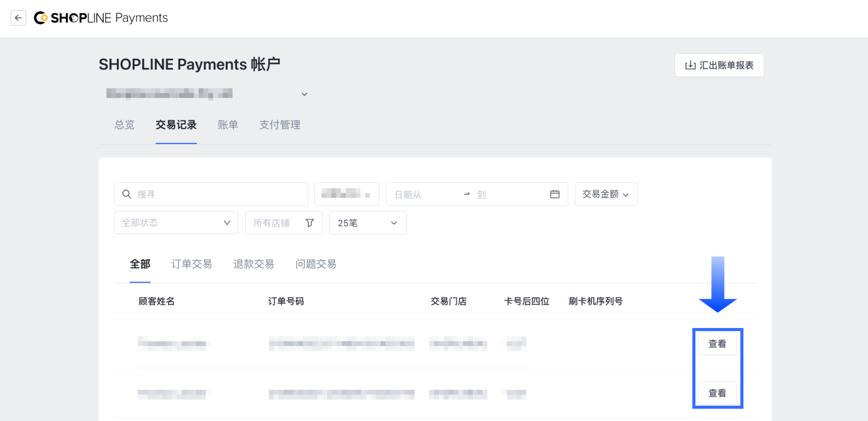Click the SHOPLINE Payments 帐户 heading
The height and width of the screenshot is (421, 868).
click(189, 64)
